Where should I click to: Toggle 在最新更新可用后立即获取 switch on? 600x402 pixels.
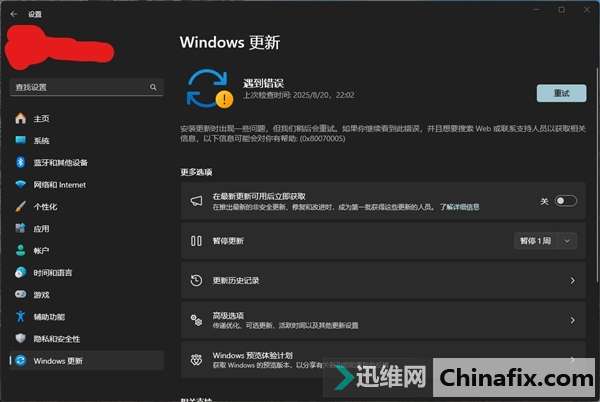tap(566, 201)
